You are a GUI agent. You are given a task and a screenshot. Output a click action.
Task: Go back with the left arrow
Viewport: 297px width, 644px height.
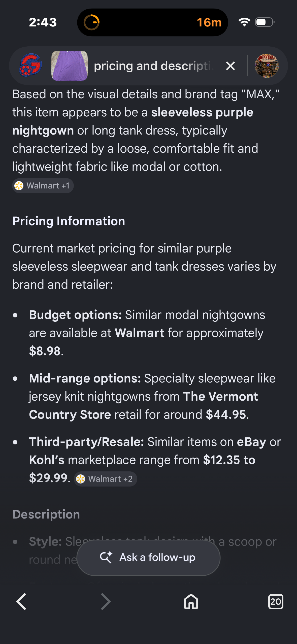point(21,601)
